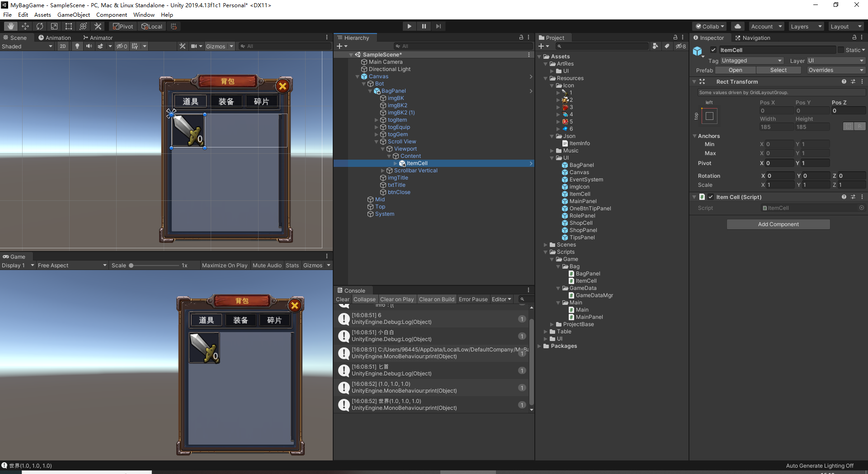The image size is (868, 474).
Task: Collapse the Anchors section
Action: (x=695, y=136)
